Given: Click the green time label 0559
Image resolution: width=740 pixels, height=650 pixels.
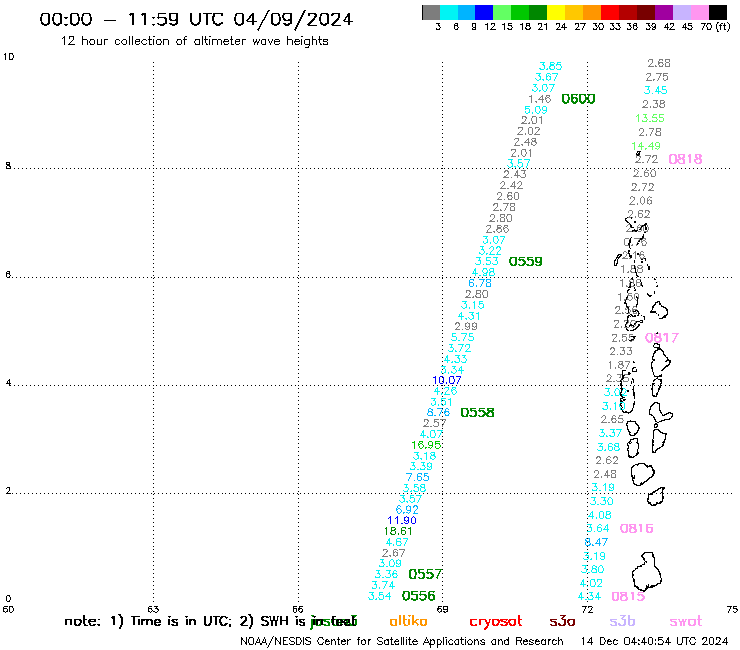Looking at the screenshot, I should click(525, 261).
